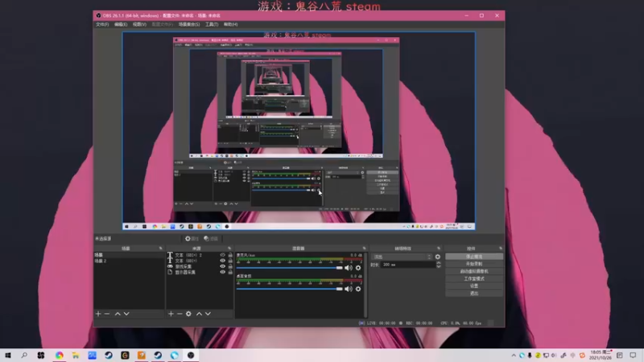644x362 pixels.
Task: Mute the 桌面音频 speaker icon
Action: tap(349, 289)
